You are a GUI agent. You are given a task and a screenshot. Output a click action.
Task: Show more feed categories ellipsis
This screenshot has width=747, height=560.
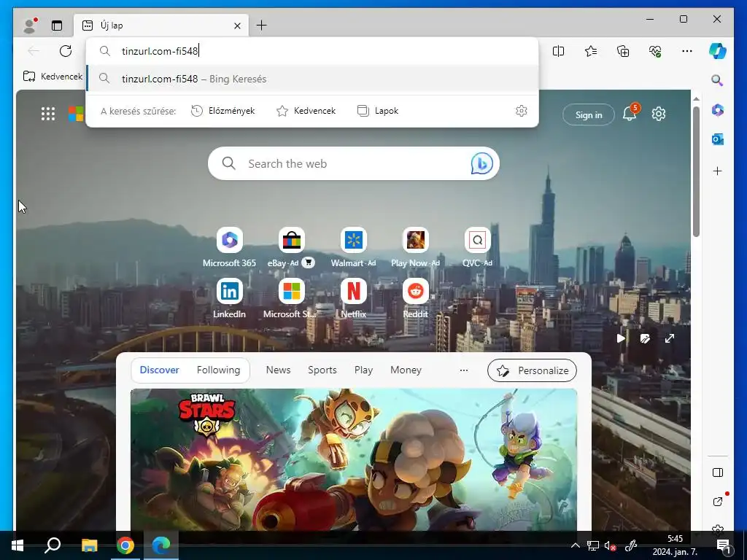pos(463,370)
